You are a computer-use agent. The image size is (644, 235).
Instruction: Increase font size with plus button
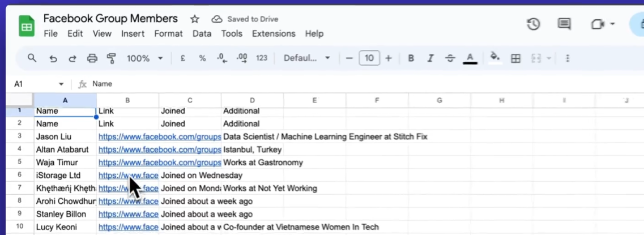[389, 58]
